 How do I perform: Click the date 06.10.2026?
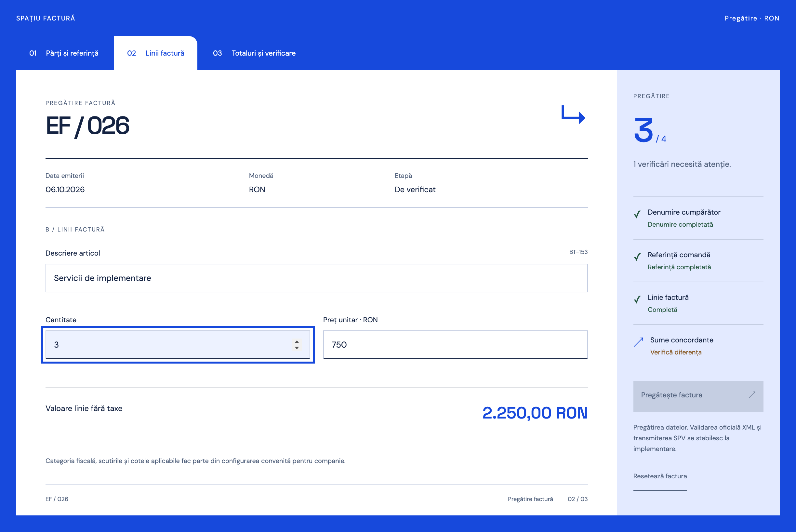tap(65, 190)
